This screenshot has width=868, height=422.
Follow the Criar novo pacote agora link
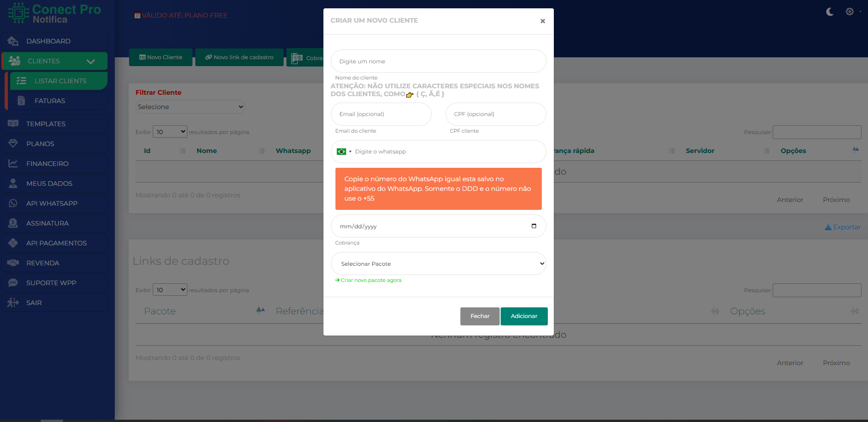pos(371,280)
